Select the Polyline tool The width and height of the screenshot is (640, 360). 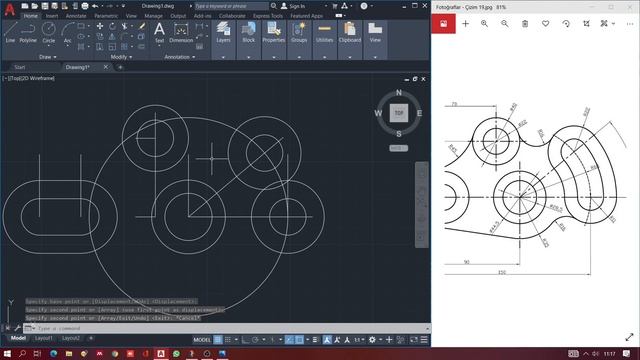pos(28,32)
